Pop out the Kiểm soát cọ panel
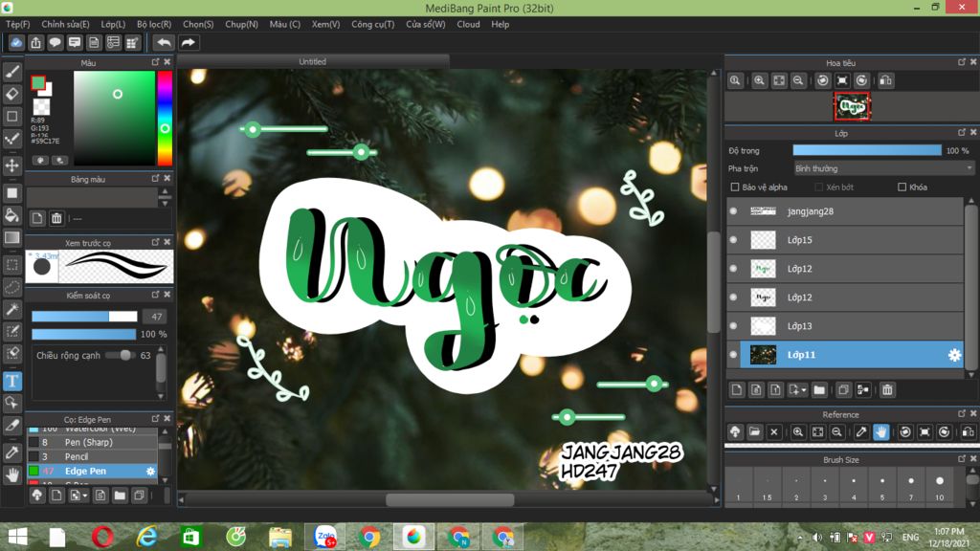The image size is (980, 551). 156,295
